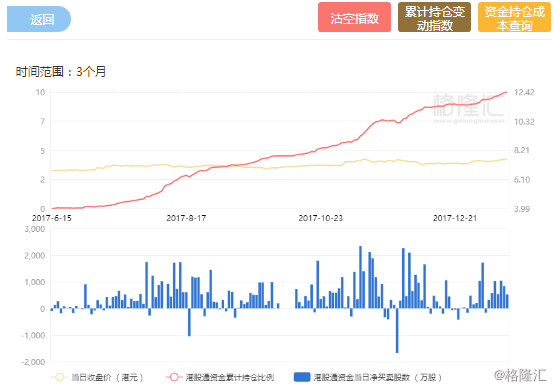Toggle the 当日收盘价（港元）legend series
Viewport: 554px width, 389px height.
click(98, 377)
